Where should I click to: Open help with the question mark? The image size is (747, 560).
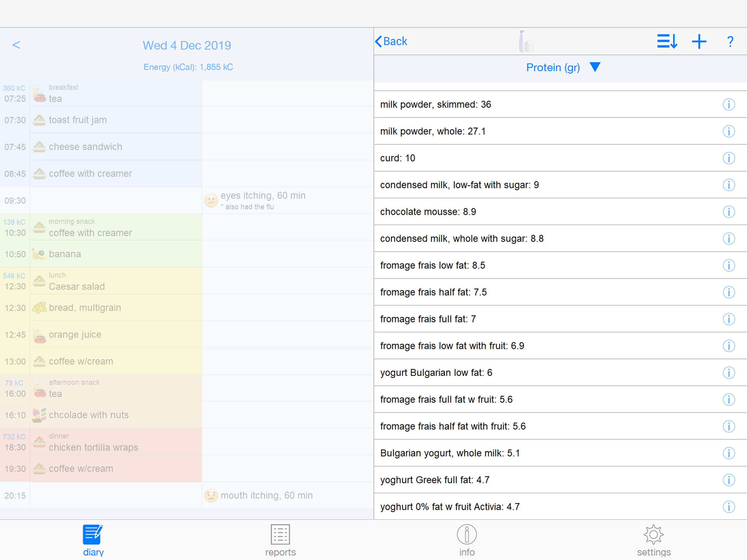click(730, 42)
